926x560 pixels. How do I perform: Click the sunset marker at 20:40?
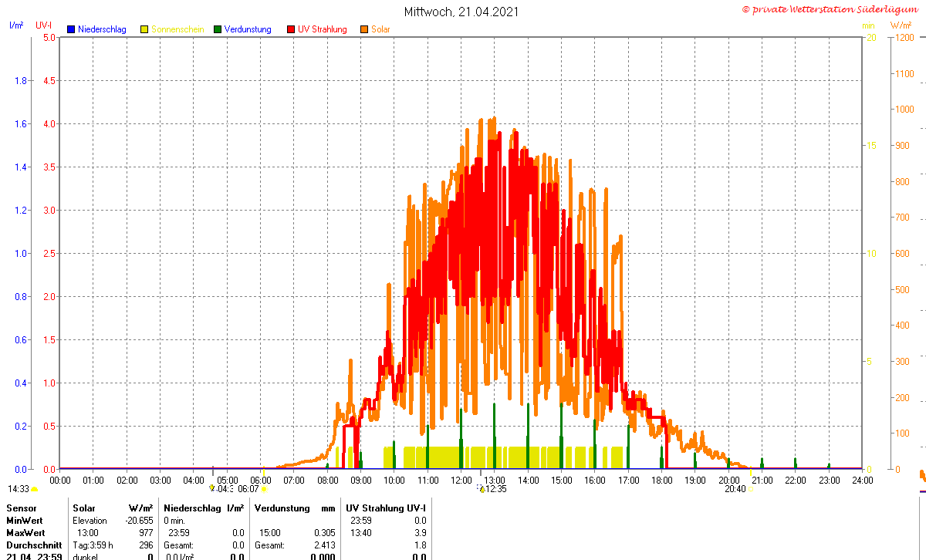pos(750,489)
